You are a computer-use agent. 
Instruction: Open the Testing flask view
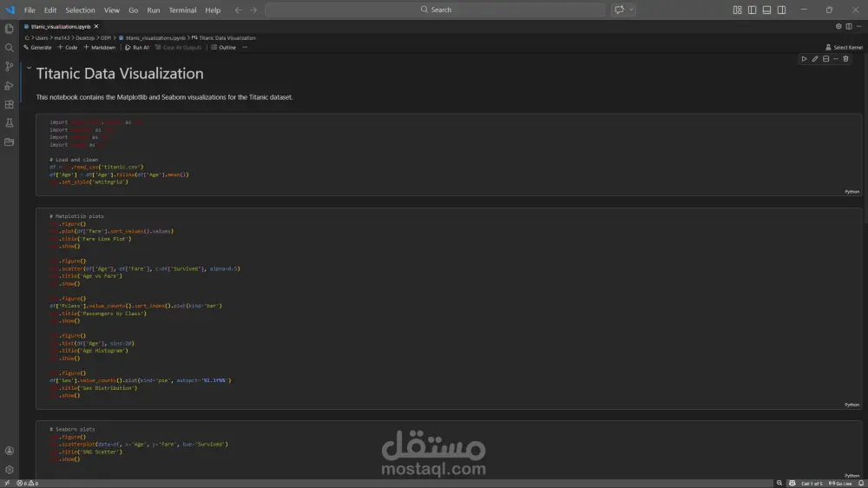click(x=10, y=123)
